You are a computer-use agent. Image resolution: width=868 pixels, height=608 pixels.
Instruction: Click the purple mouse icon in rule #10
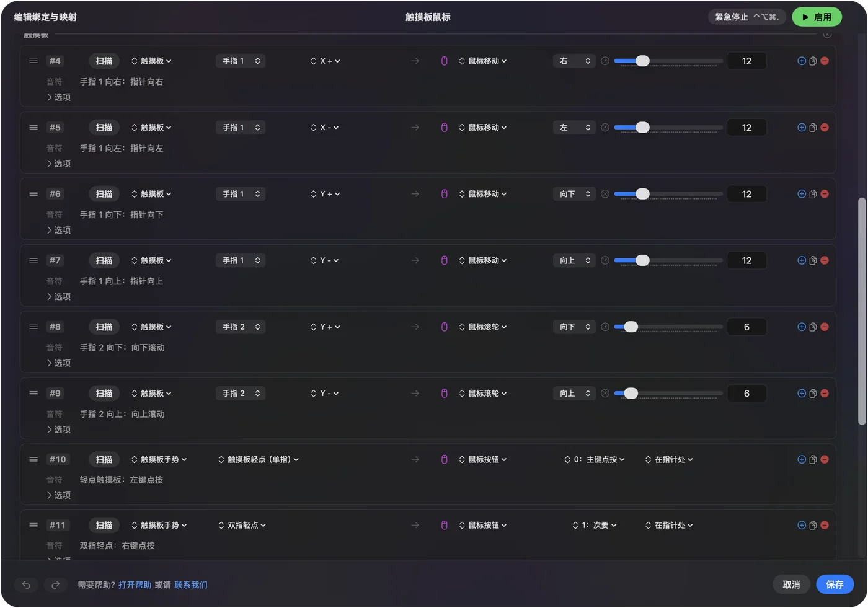click(445, 459)
